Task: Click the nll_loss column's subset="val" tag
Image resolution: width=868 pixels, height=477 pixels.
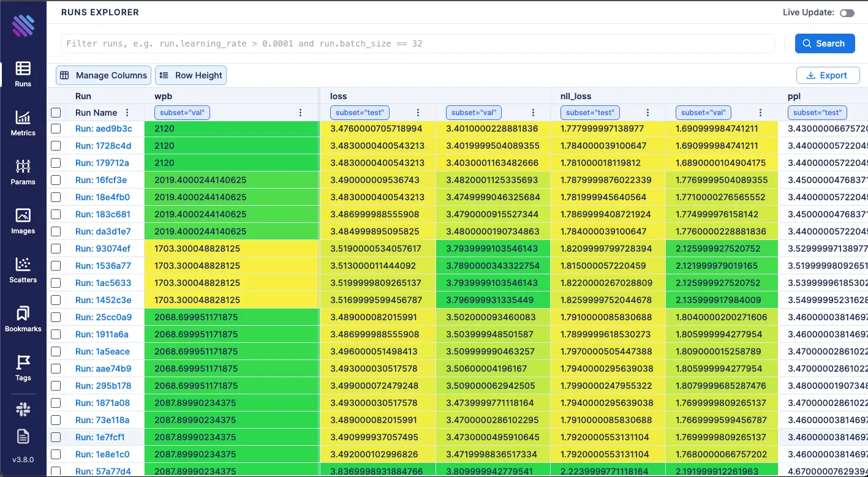Action: tap(704, 113)
